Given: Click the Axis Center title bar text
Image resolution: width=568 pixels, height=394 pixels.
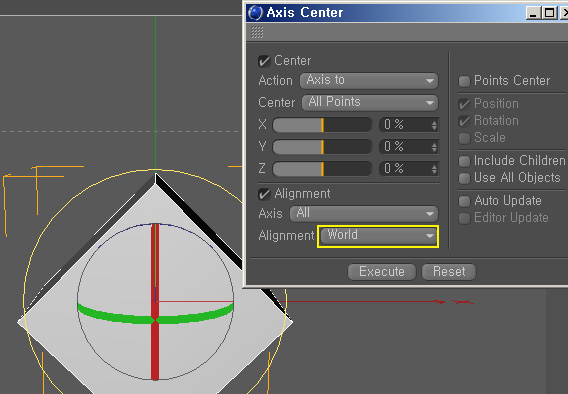Looking at the screenshot, I should [304, 13].
